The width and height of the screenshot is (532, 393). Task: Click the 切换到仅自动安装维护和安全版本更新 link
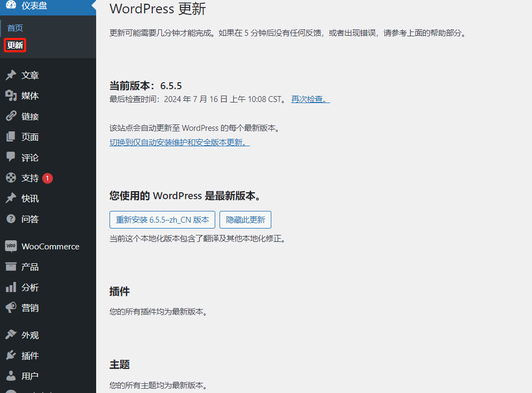(x=179, y=143)
